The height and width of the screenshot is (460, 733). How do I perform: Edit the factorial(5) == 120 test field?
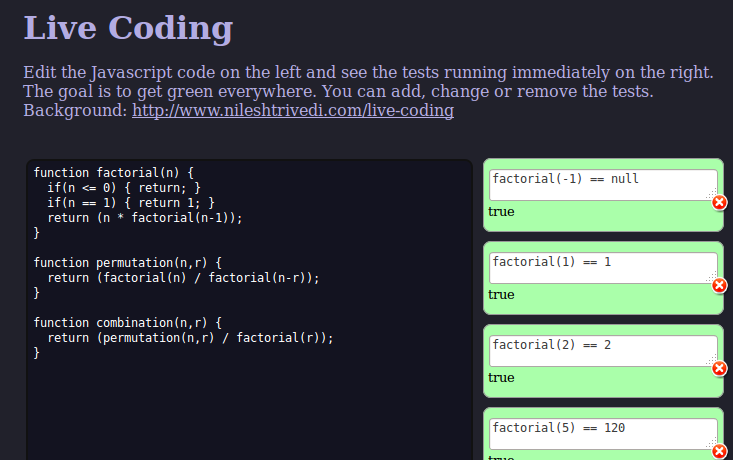[603, 434]
